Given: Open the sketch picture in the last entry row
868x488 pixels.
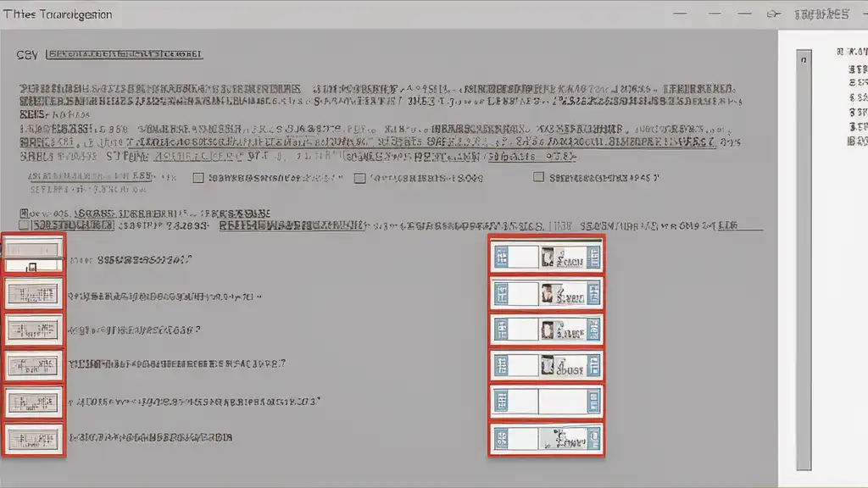Looking at the screenshot, I should [x=563, y=440].
